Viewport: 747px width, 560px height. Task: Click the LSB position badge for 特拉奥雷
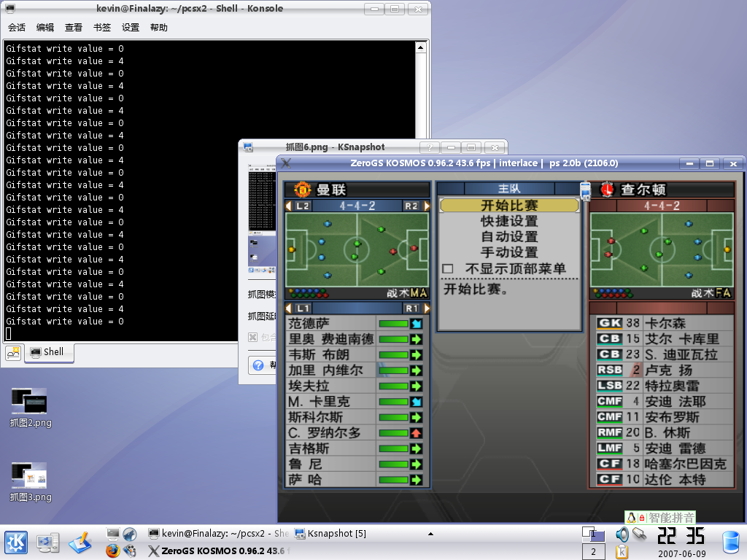[x=610, y=385]
